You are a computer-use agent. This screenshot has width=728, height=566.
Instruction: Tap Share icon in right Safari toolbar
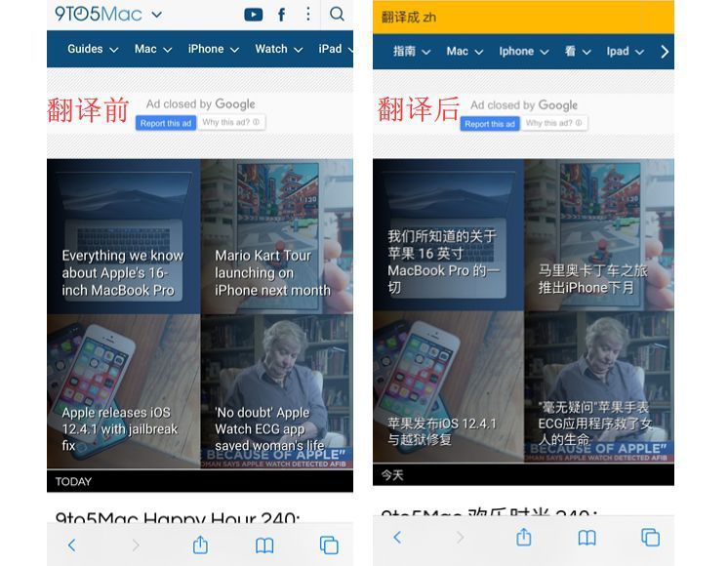(x=524, y=537)
